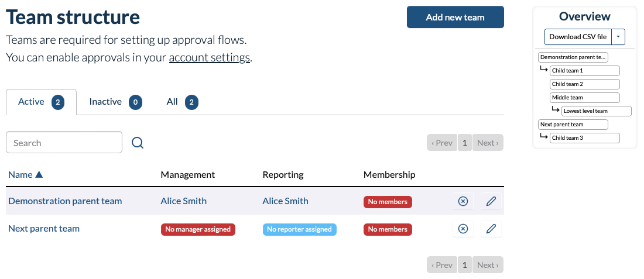The width and height of the screenshot is (644, 279).
Task: Follow the account settings link
Action: [210, 57]
